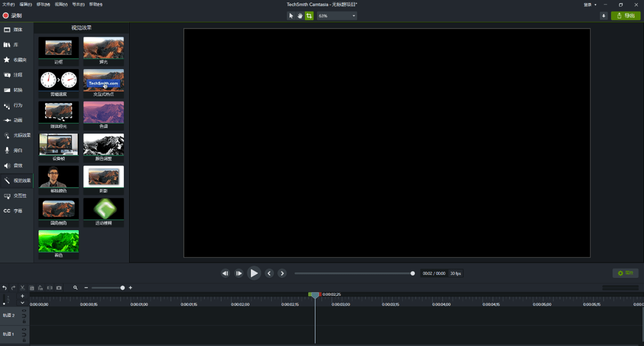Open the 修改 (Modify) menu
Screen dimensions: 644x346
click(x=43, y=4)
